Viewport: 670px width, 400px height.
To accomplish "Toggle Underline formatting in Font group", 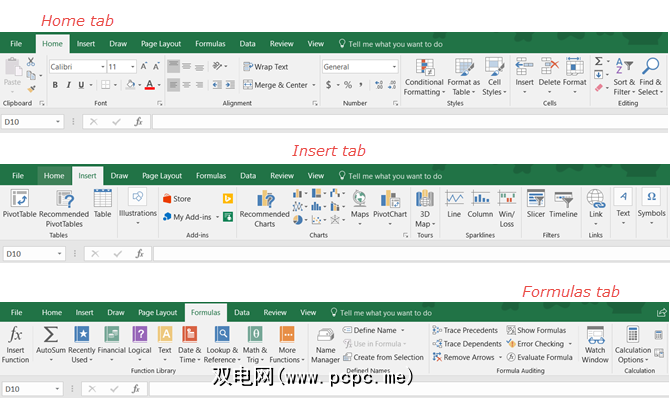I will [81, 85].
